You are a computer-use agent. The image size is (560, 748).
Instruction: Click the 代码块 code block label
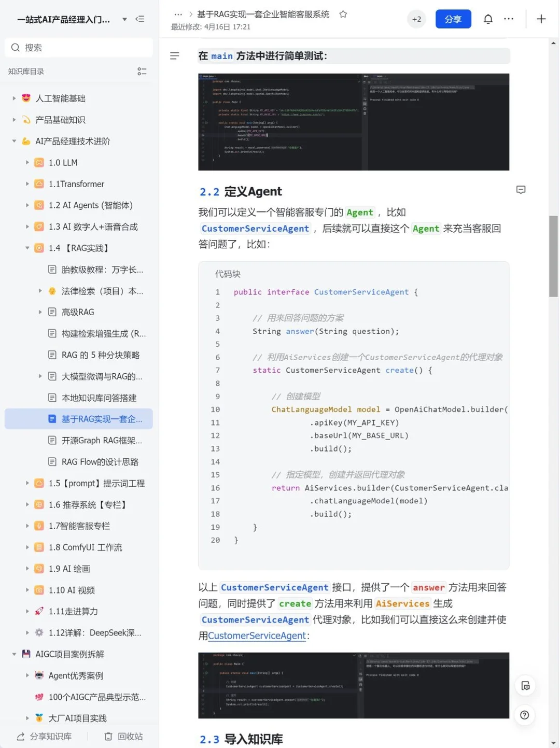click(228, 274)
